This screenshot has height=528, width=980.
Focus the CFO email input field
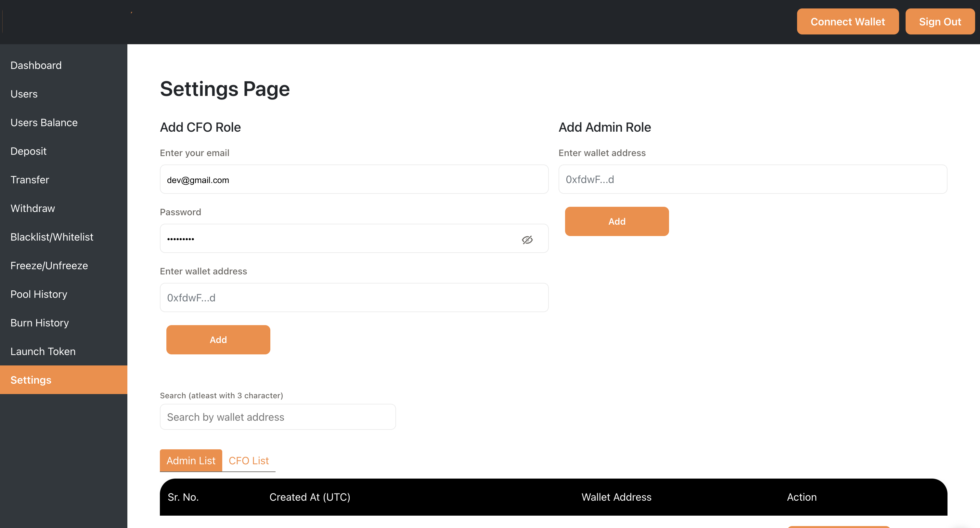coord(354,179)
